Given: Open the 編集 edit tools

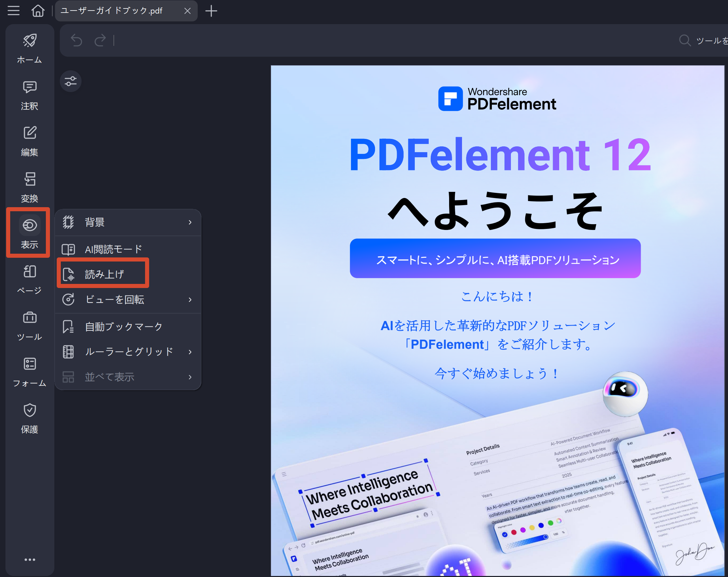Looking at the screenshot, I should (x=30, y=141).
